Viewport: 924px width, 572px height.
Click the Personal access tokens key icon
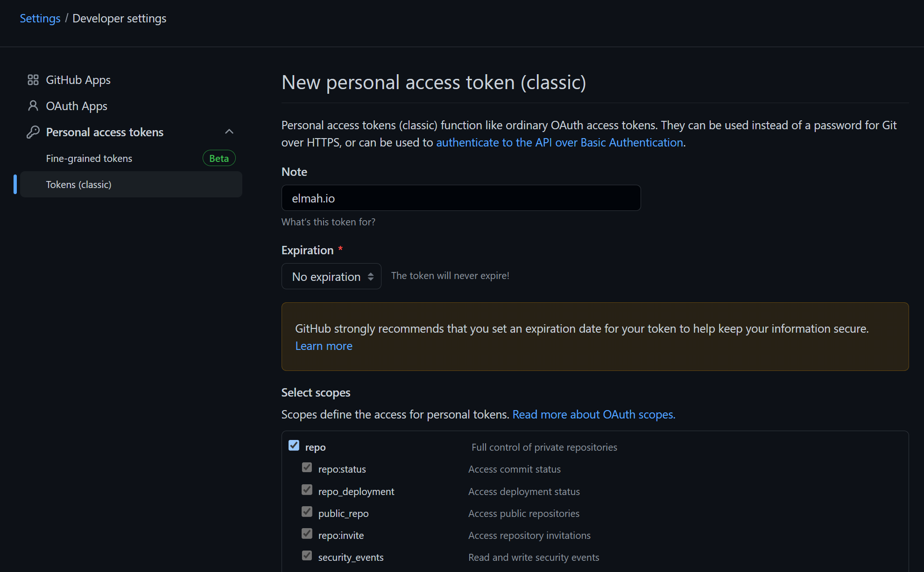tap(33, 132)
